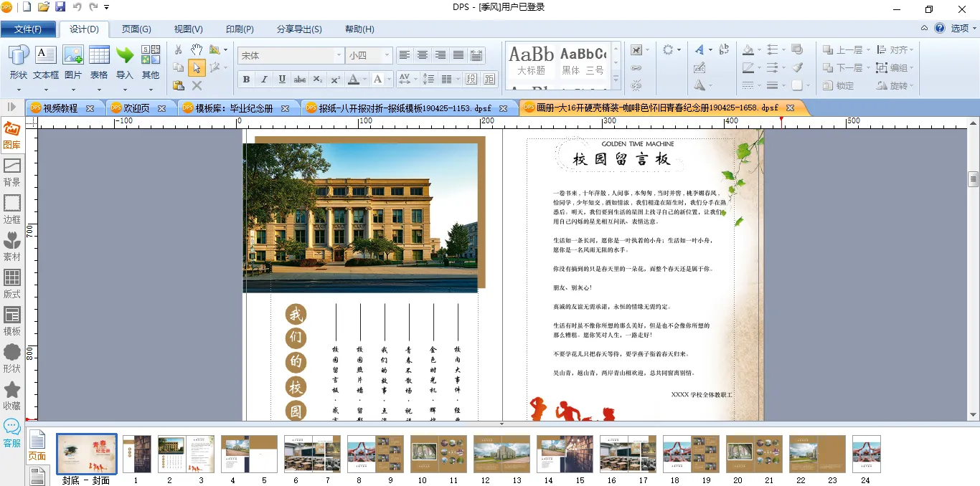Toggle italic formatting
This screenshot has height=486, width=980.
pyautogui.click(x=264, y=79)
